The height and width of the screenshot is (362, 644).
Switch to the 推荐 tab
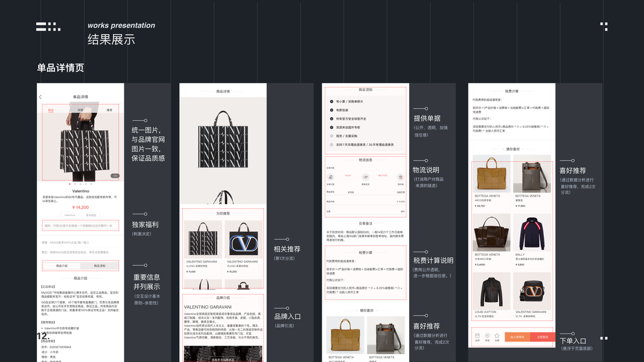pyautogui.click(x=109, y=110)
